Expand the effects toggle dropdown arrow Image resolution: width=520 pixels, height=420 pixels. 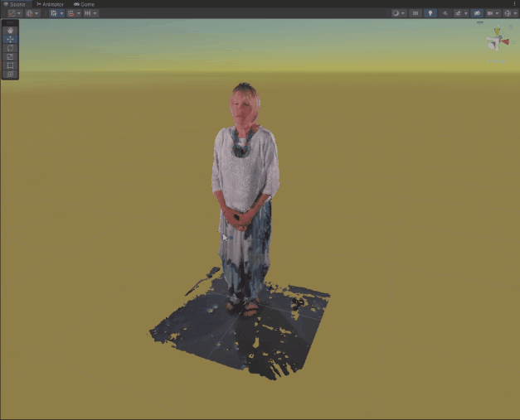point(466,13)
